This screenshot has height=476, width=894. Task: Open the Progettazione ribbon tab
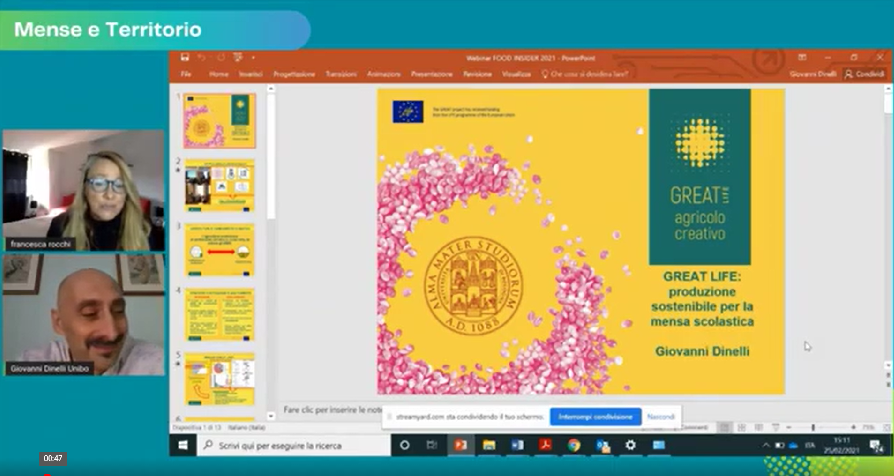pos(294,74)
